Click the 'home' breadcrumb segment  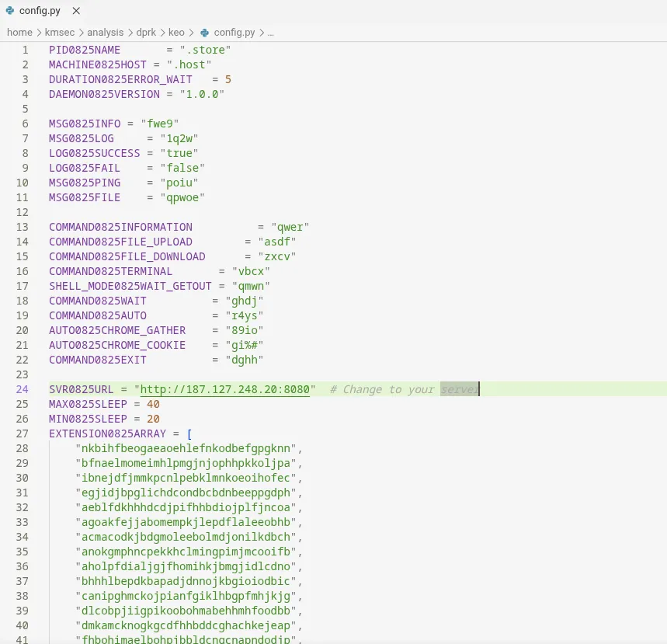pyautogui.click(x=19, y=33)
